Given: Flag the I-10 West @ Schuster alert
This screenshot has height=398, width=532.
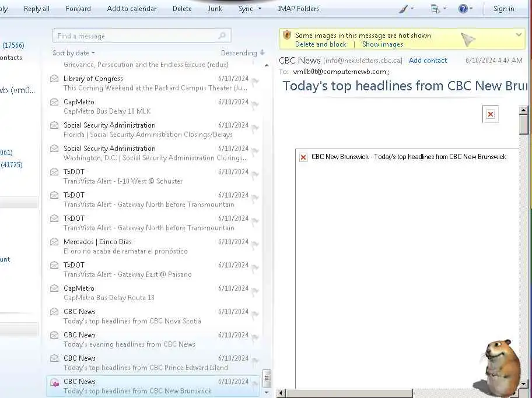Looking at the screenshot, I should tap(255, 175).
